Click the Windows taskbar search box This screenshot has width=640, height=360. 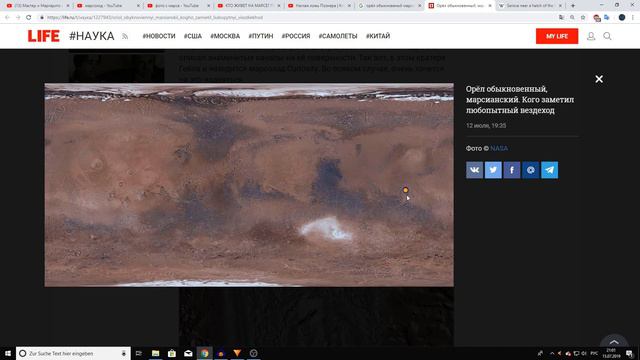click(73, 353)
